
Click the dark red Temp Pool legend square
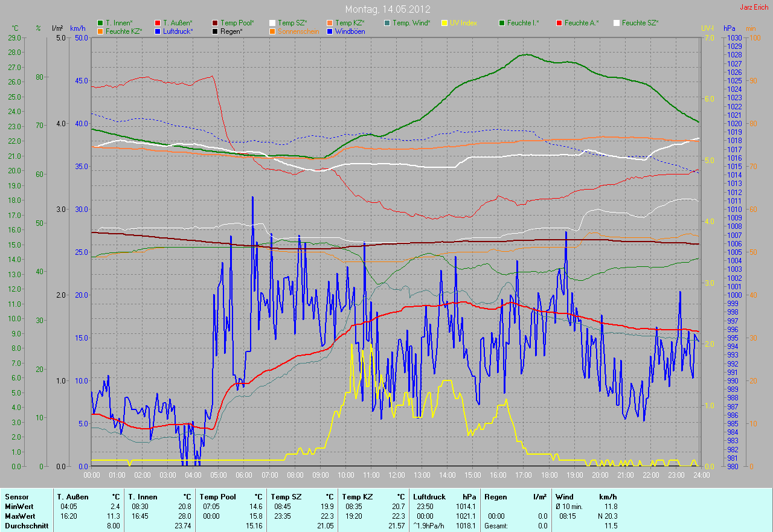tap(216, 23)
